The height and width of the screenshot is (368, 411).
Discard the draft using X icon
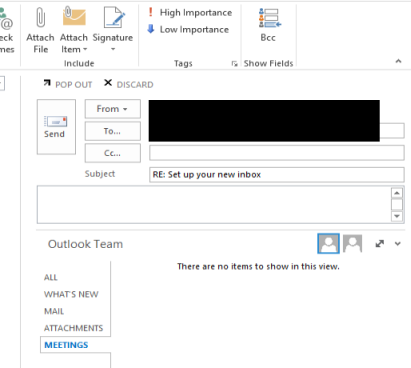[108, 83]
